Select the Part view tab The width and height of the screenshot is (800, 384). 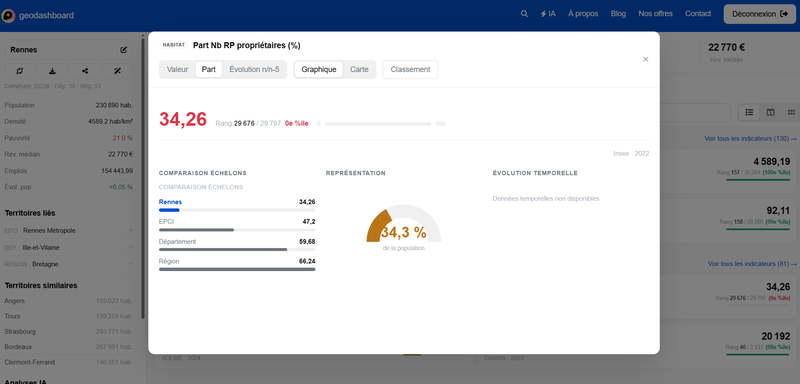point(209,69)
